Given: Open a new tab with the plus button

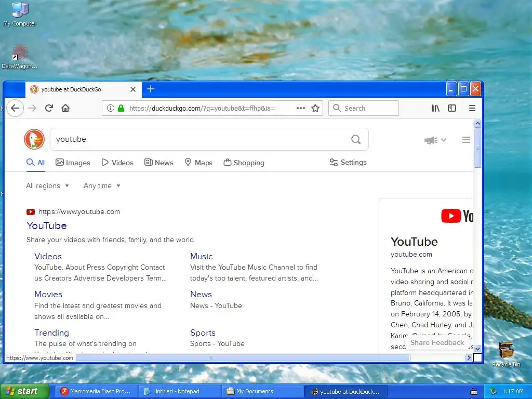Looking at the screenshot, I should (151, 89).
